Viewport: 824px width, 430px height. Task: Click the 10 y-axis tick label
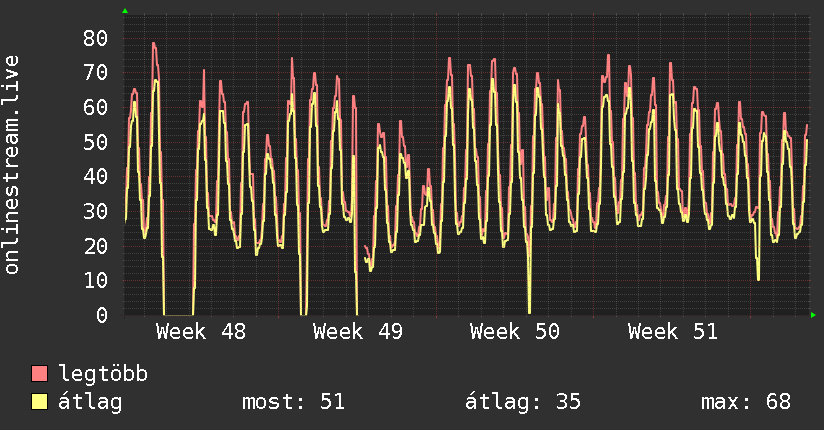pos(96,280)
